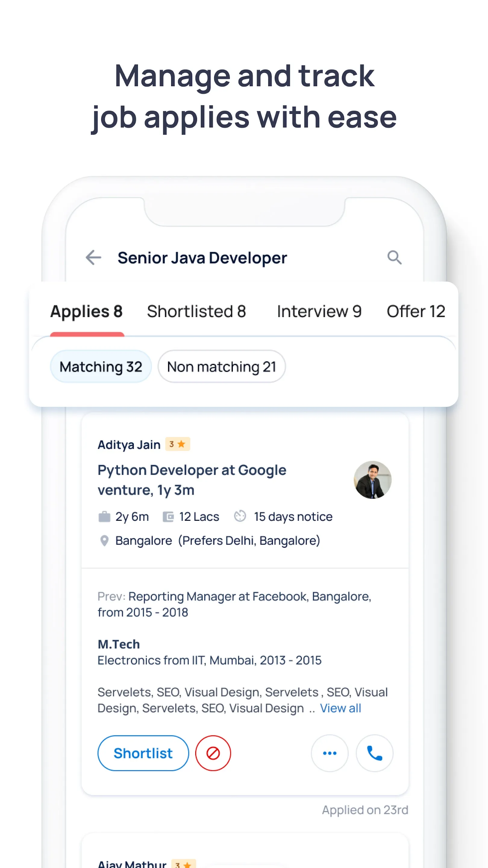488x868 pixels.
Task: Click the 3-star rating badge beside Aditya Jain
Action: (x=177, y=444)
